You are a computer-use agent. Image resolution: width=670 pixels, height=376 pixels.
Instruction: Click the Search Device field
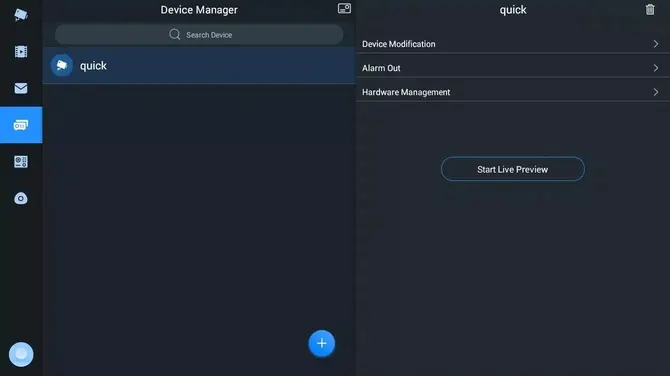[199, 35]
